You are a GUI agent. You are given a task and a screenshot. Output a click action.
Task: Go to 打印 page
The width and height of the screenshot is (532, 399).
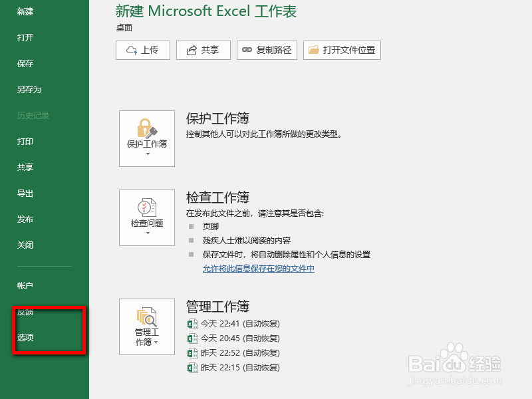(x=25, y=142)
